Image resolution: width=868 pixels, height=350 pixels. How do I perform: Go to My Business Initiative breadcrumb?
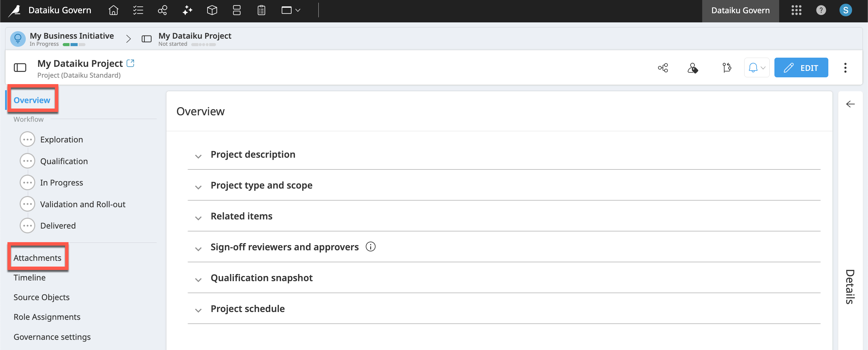[72, 36]
